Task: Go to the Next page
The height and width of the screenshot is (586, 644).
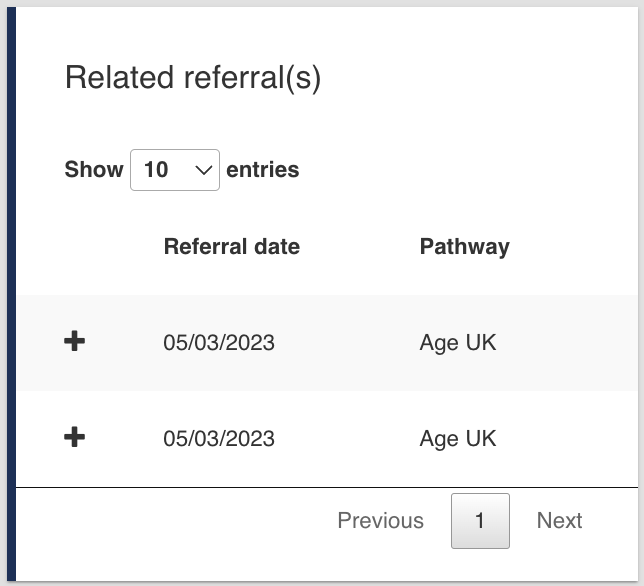Action: [x=559, y=521]
